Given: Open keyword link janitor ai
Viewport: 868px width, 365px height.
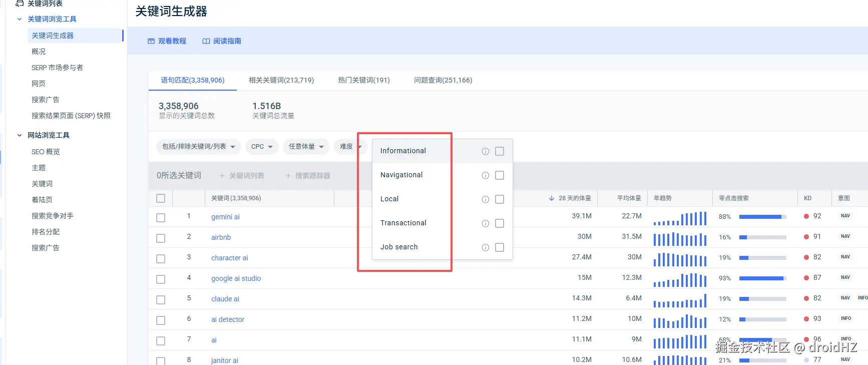Looking at the screenshot, I should [225, 360].
